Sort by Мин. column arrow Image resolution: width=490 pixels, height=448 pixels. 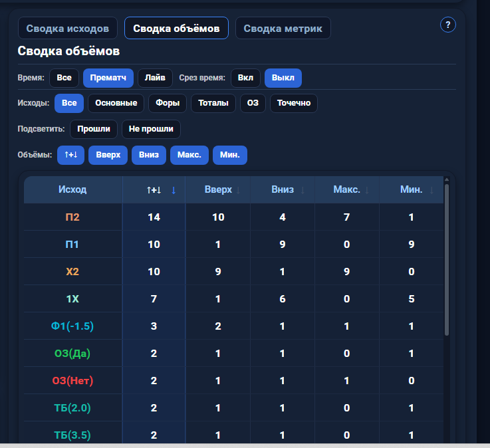click(431, 190)
